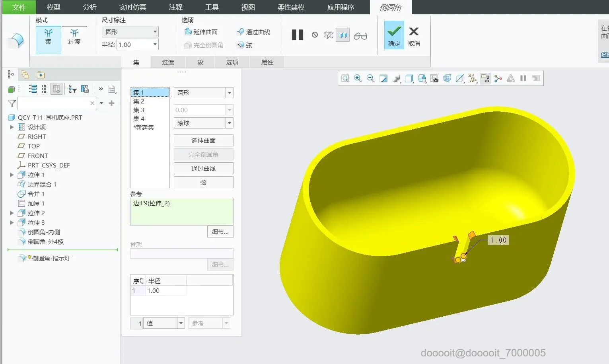Switch to Transition (过渡) mode button
Screen dimensions: 609x364
pyautogui.click(x=74, y=37)
